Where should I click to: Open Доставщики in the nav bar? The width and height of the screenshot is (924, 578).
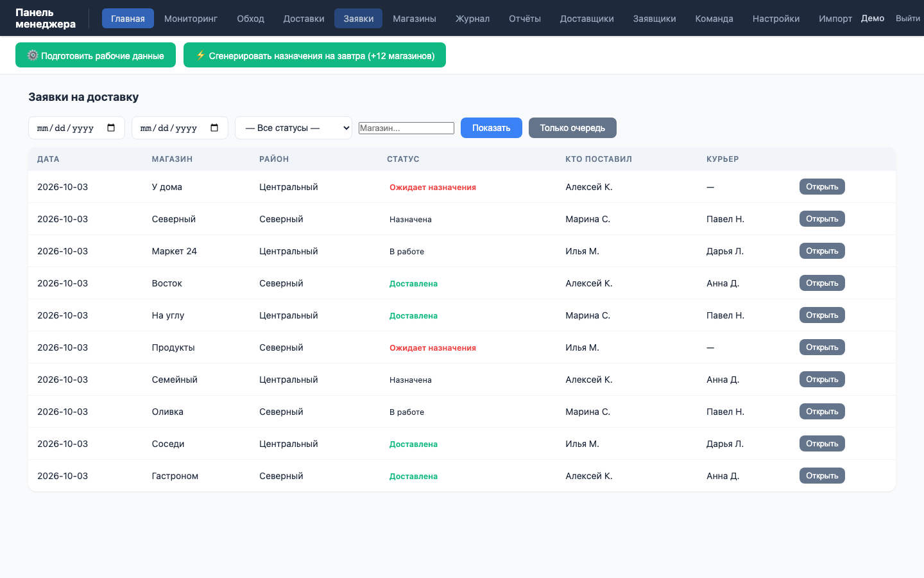pos(586,19)
